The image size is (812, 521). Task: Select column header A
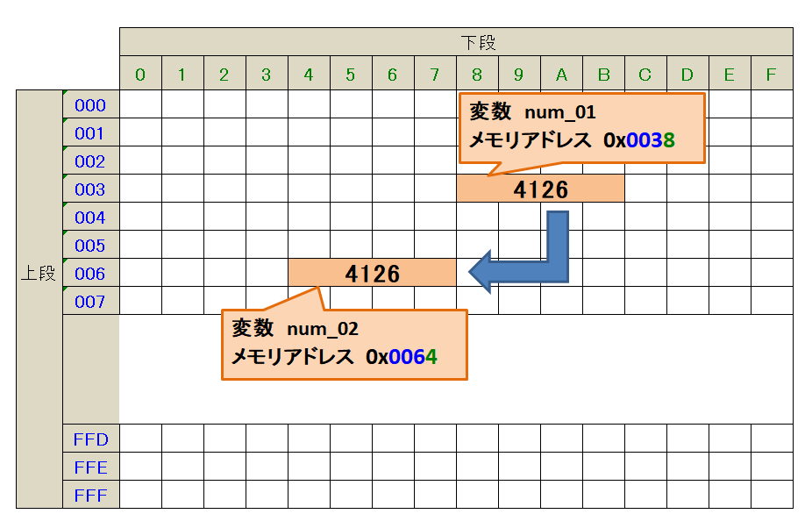(561, 75)
